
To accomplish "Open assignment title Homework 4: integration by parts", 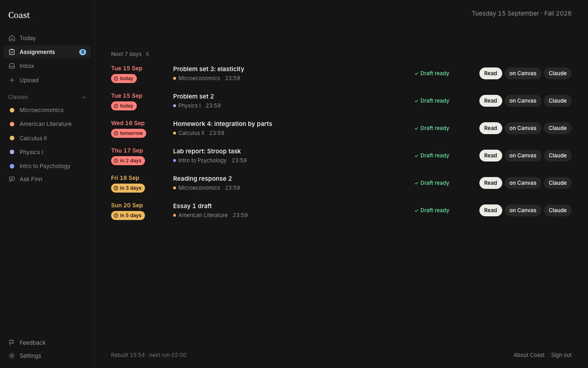I will click(x=223, y=124).
